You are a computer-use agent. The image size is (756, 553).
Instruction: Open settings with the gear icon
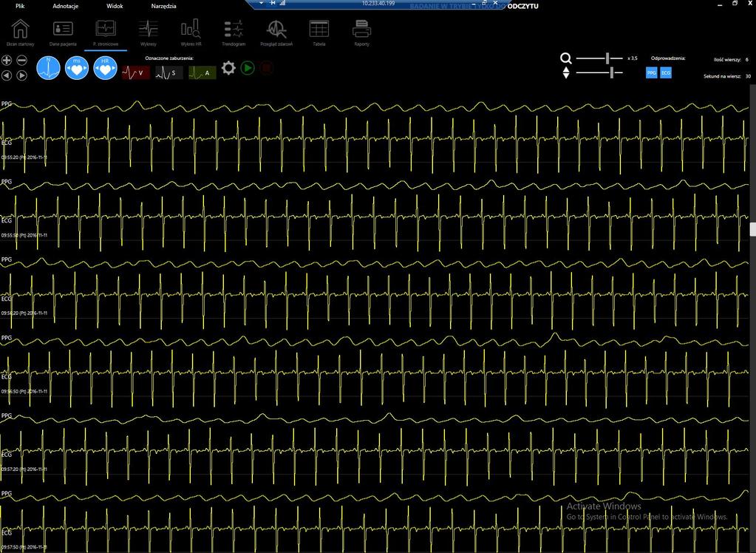[x=228, y=68]
